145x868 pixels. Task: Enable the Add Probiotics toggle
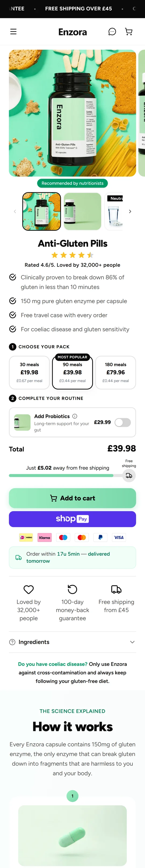123,422
